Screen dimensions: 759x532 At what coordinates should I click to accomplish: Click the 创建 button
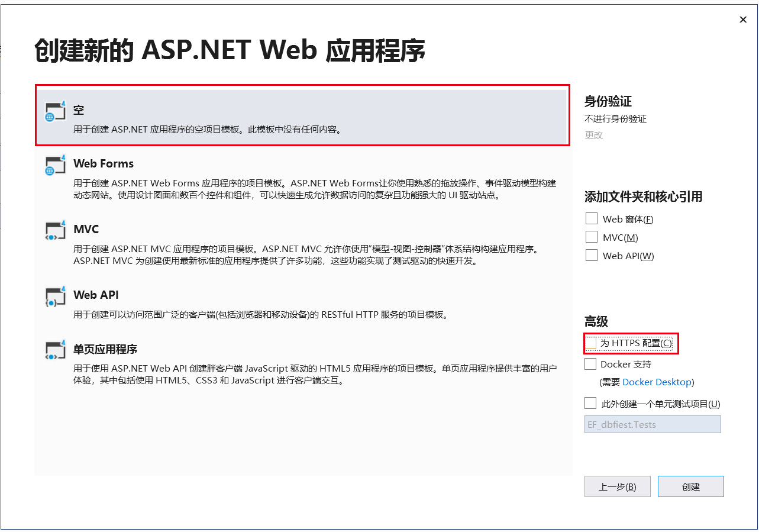[691, 486]
